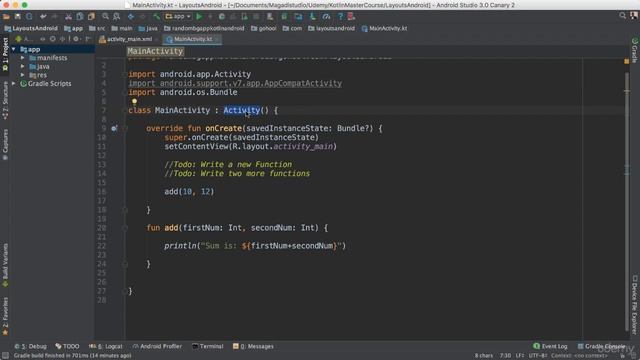Expand the res folder

click(22, 75)
